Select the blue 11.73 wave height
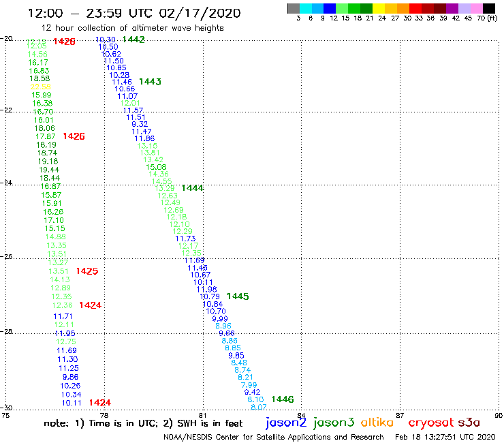 tap(185, 239)
